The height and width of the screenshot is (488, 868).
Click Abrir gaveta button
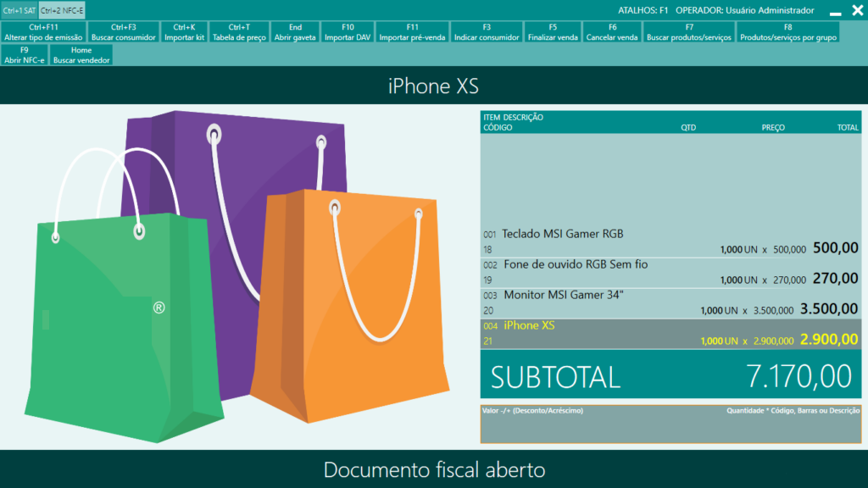pos(295,32)
